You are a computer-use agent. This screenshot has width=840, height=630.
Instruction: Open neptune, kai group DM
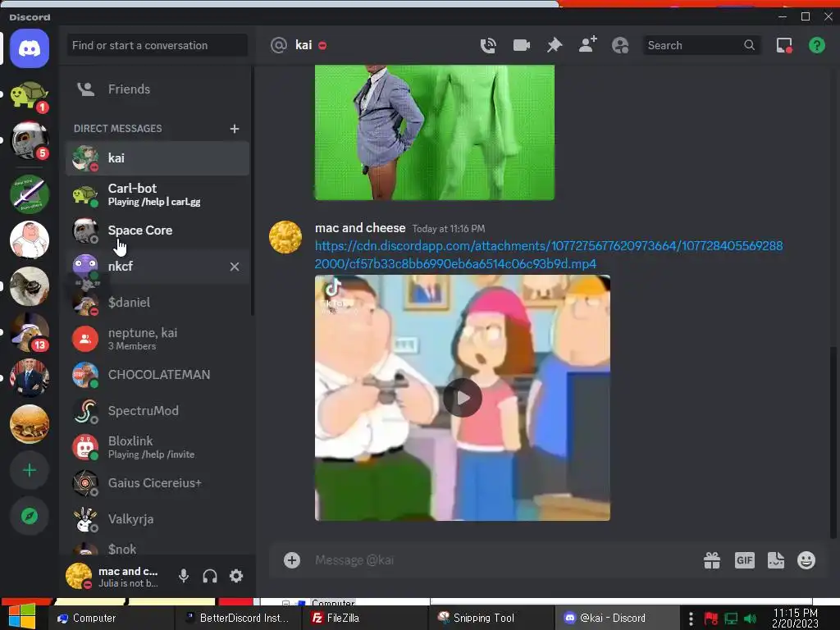(157, 339)
